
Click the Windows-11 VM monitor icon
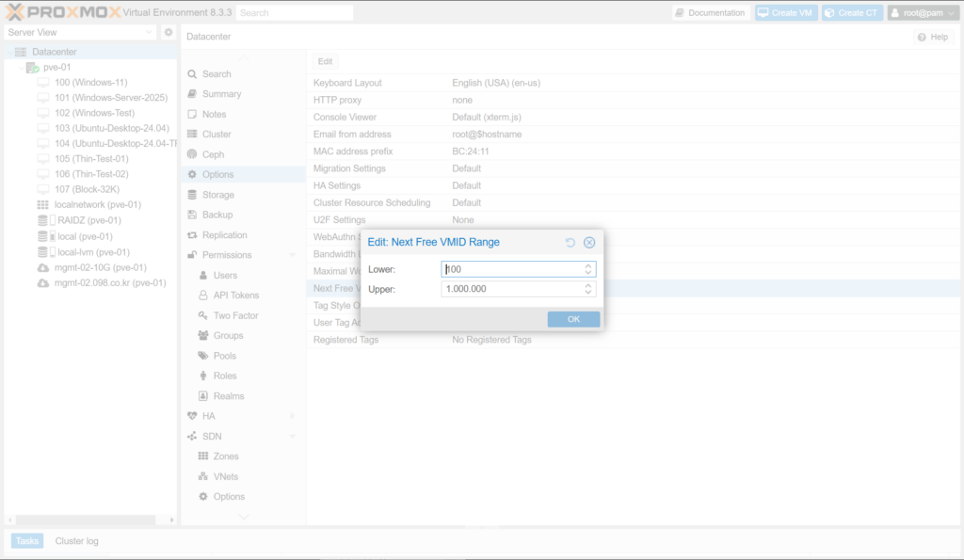tap(42, 83)
